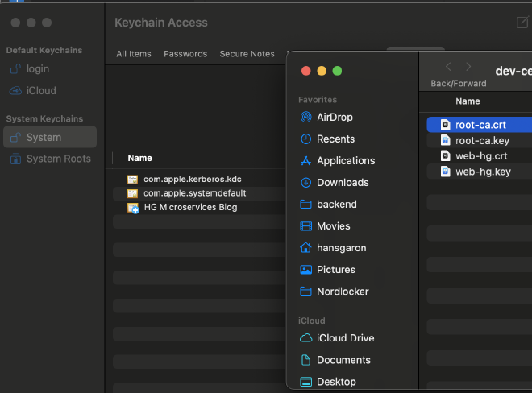The image size is (532, 393).
Task: Click the Desktop screen icon
Action: pyautogui.click(x=305, y=382)
